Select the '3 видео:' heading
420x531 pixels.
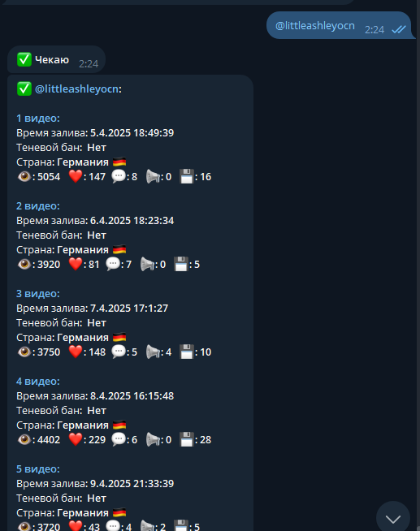coord(38,294)
